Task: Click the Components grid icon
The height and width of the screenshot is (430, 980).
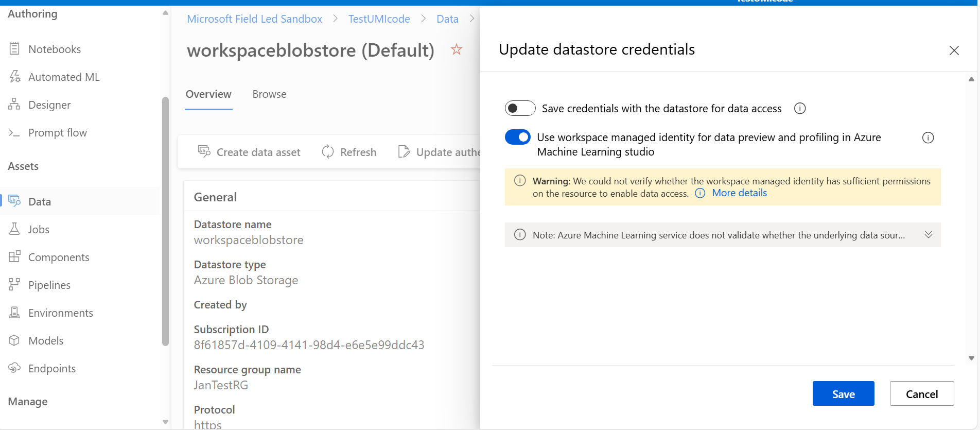Action: 14,256
